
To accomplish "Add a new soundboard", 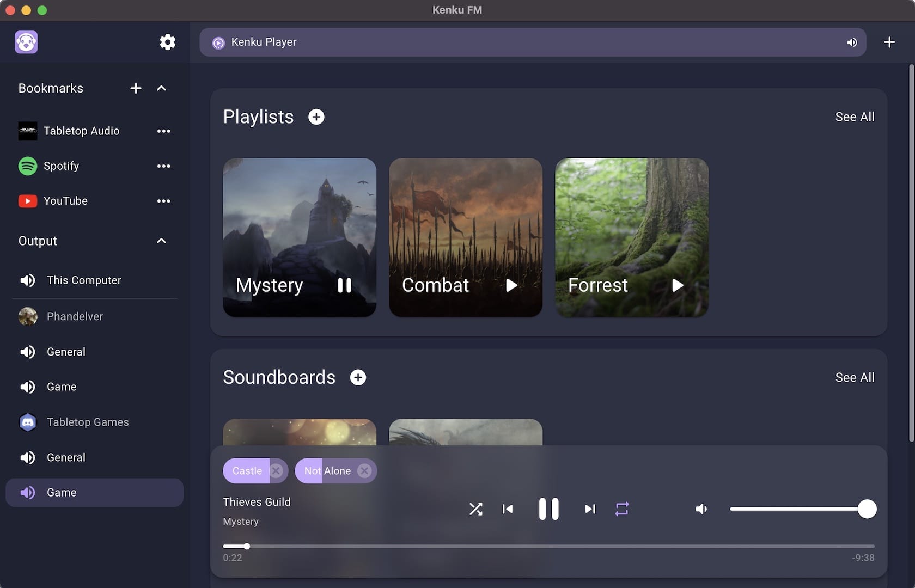I will click(358, 377).
